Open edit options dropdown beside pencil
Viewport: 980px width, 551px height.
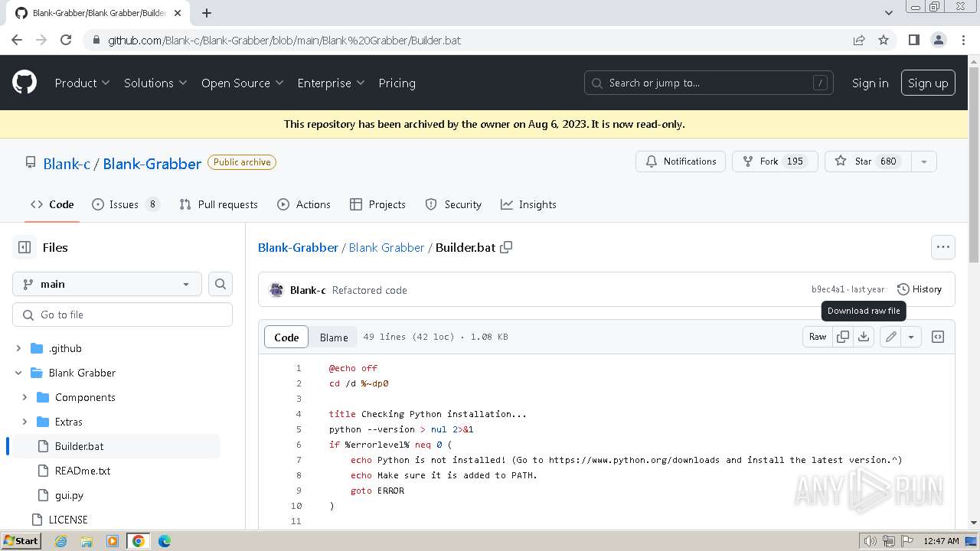click(911, 337)
